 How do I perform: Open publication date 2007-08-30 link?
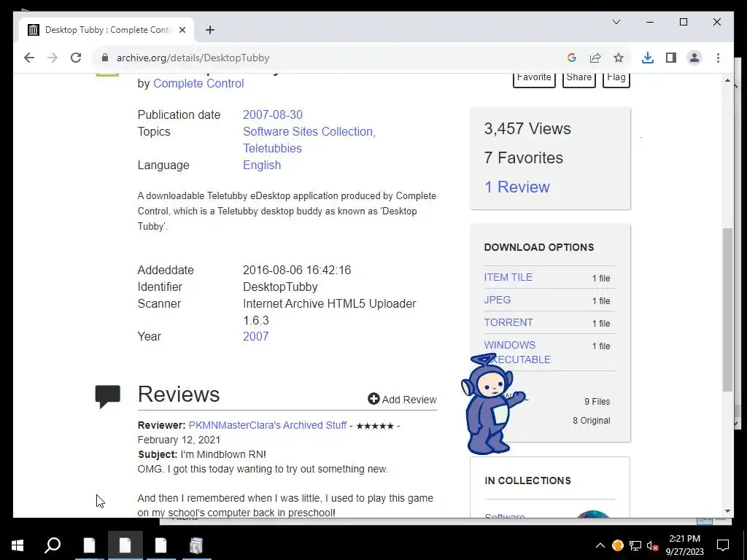click(273, 114)
